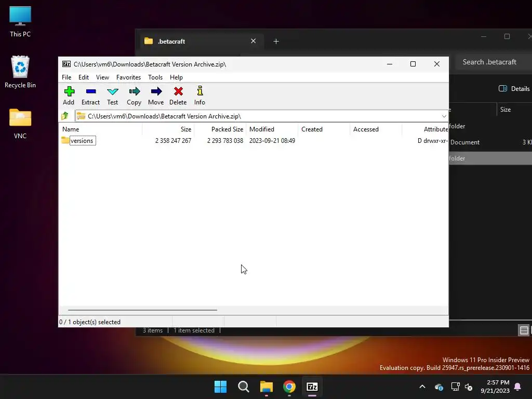Open the clock showing 2:57 PM
The image size is (532, 399).
[x=495, y=387]
